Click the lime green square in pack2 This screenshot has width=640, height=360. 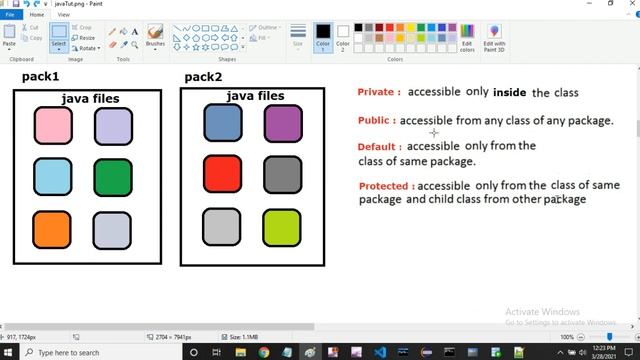282,228
